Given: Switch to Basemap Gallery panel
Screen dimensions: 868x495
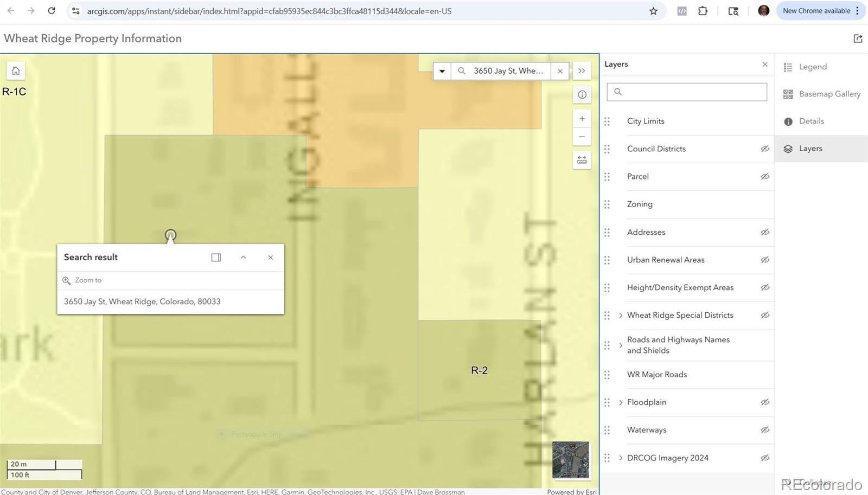Looking at the screenshot, I should [x=829, y=94].
